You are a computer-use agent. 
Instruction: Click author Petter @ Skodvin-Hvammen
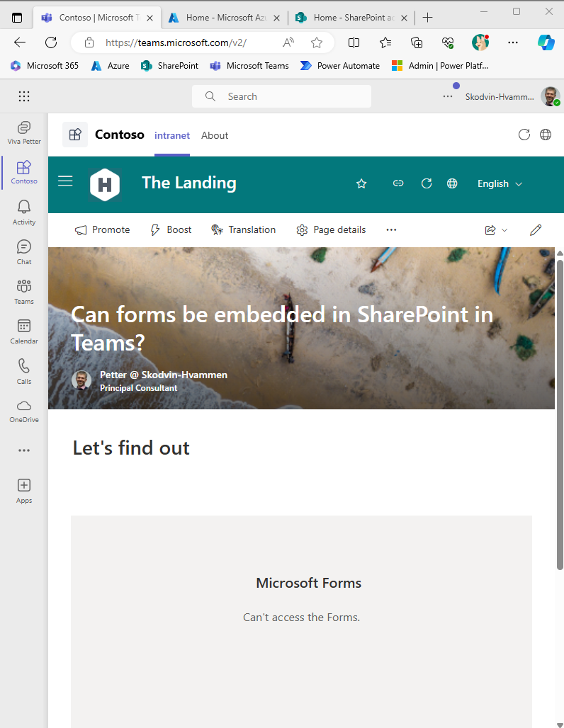164,375
